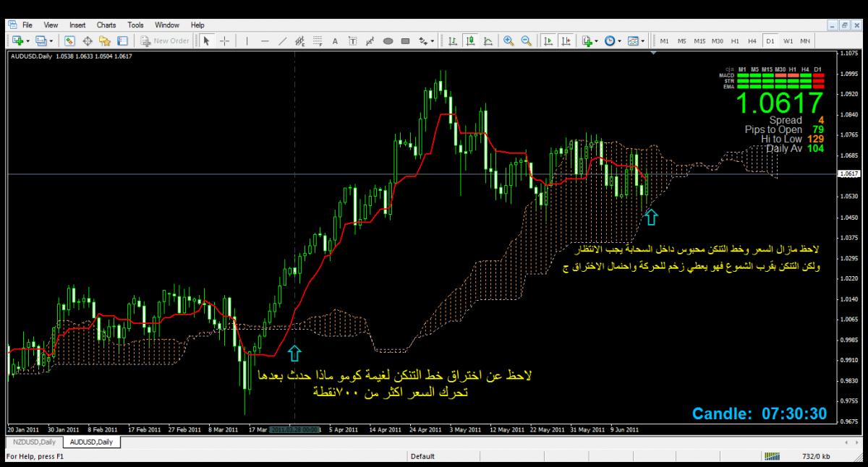Screen dimensions: 868x467
Task: Select the Text 'A' tool
Action: (335, 41)
